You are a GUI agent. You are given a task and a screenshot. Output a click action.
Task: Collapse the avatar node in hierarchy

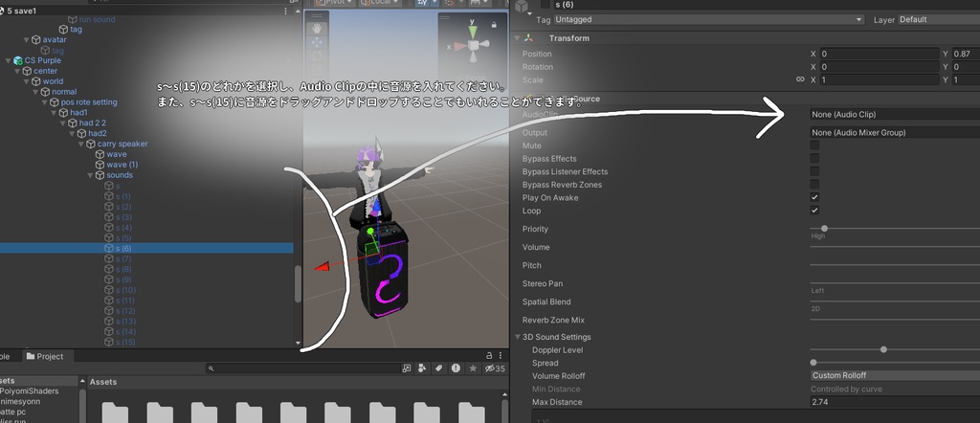pyautogui.click(x=26, y=40)
